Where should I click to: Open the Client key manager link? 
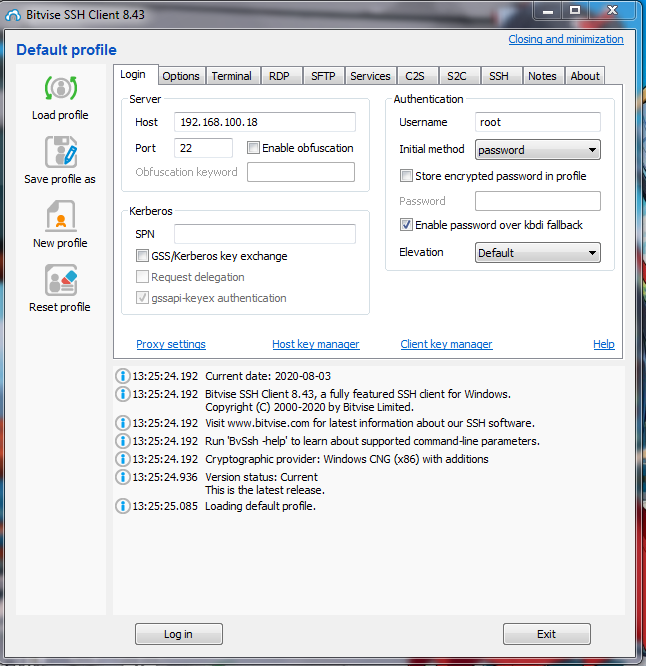446,344
